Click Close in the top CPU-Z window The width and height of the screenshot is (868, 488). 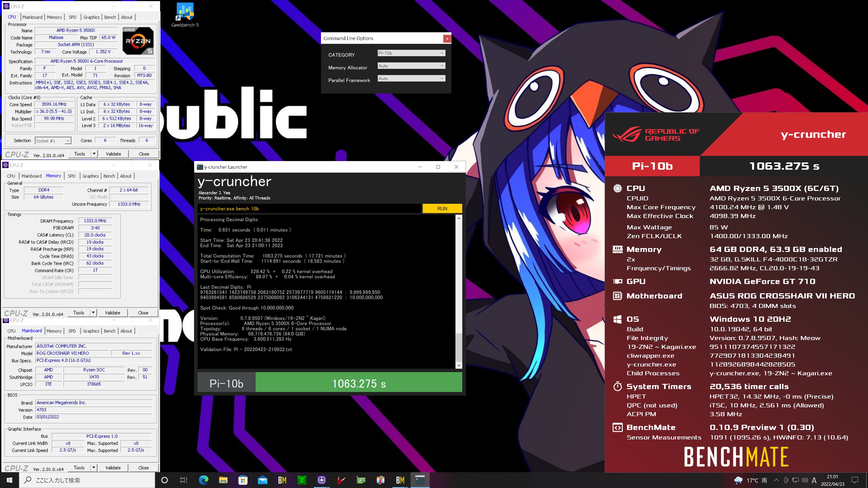(144, 154)
